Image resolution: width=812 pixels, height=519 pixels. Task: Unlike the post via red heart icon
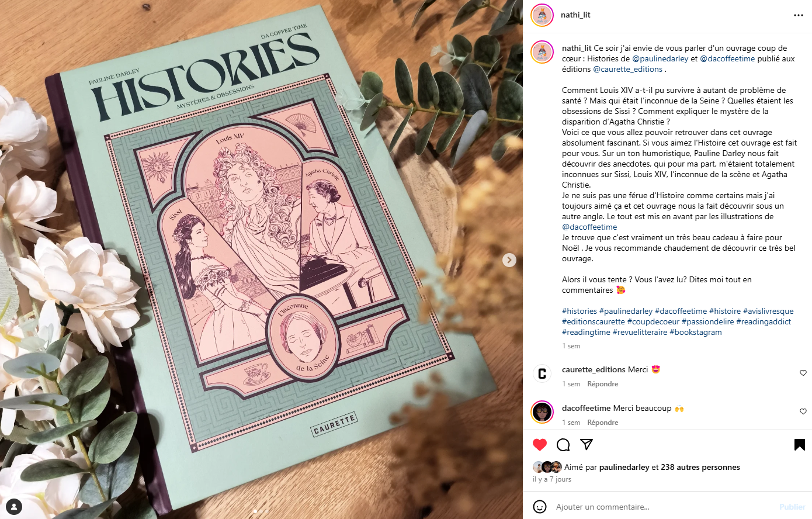point(540,445)
